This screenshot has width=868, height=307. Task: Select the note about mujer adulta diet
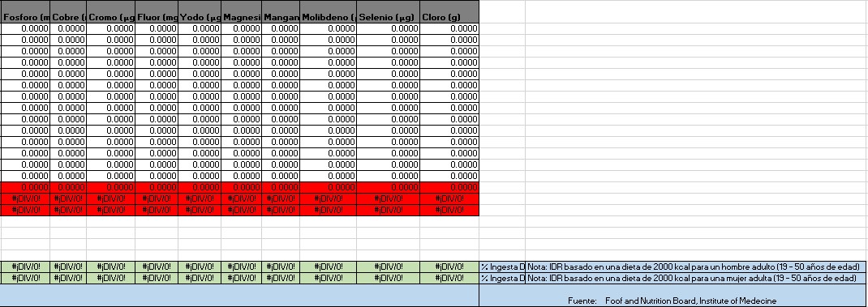[696, 278]
